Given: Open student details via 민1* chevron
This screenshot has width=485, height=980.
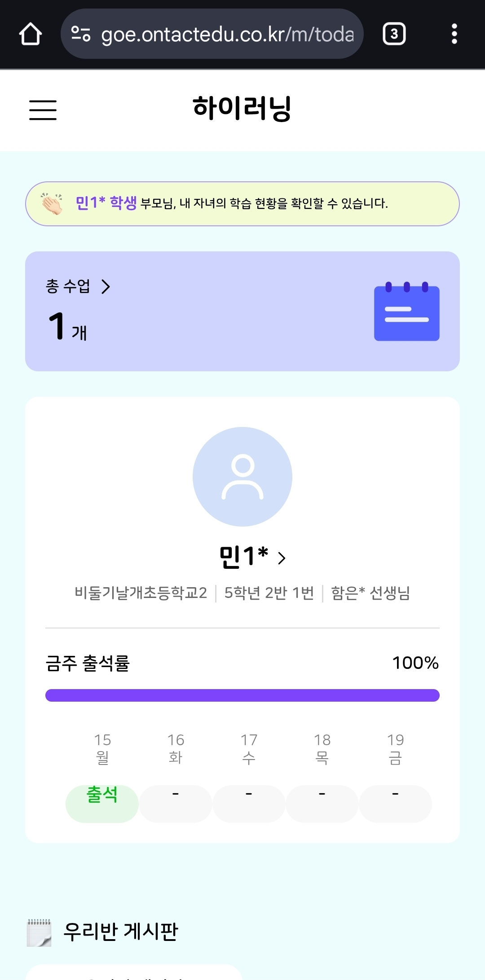Looking at the screenshot, I should 282,558.
